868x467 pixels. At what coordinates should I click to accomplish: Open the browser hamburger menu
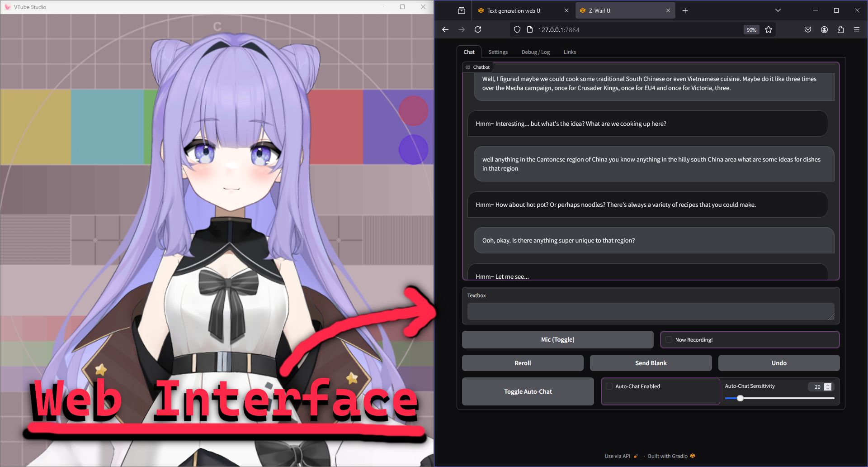click(856, 29)
